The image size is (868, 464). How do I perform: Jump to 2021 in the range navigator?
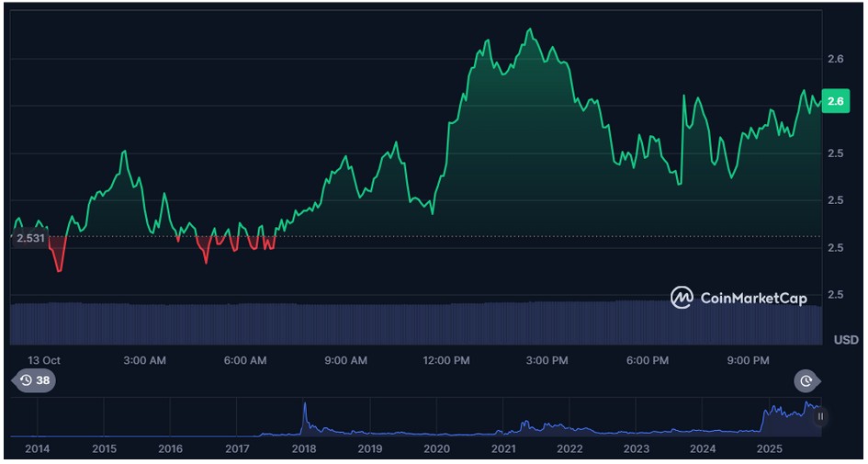tap(503, 448)
